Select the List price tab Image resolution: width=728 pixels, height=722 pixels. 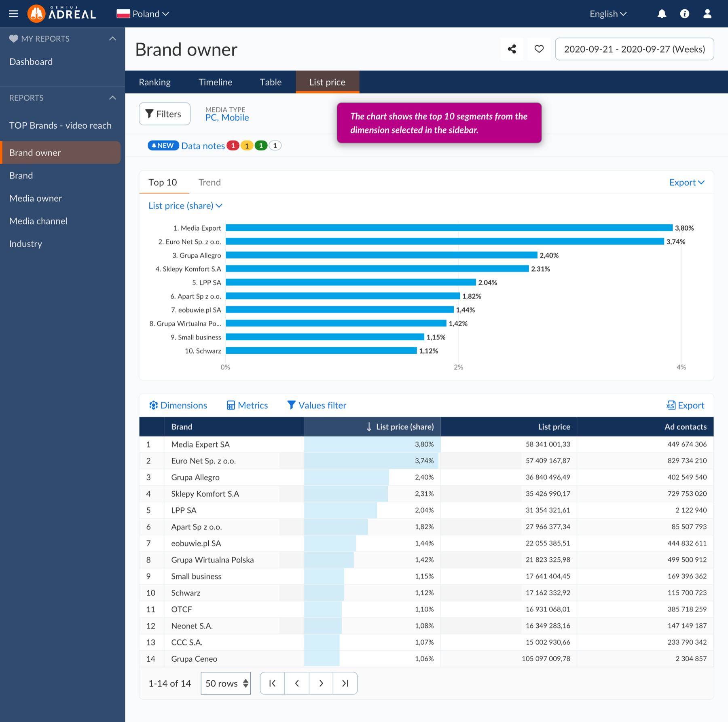(327, 82)
